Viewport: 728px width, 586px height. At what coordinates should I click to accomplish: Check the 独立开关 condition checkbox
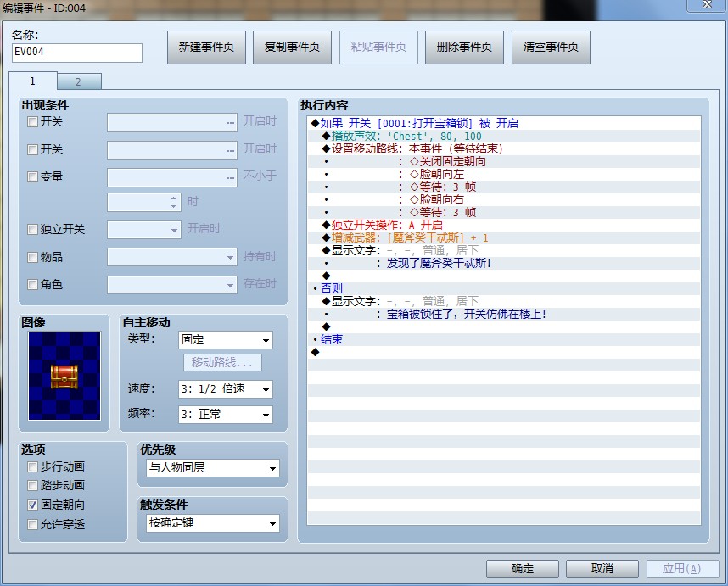[x=33, y=230]
